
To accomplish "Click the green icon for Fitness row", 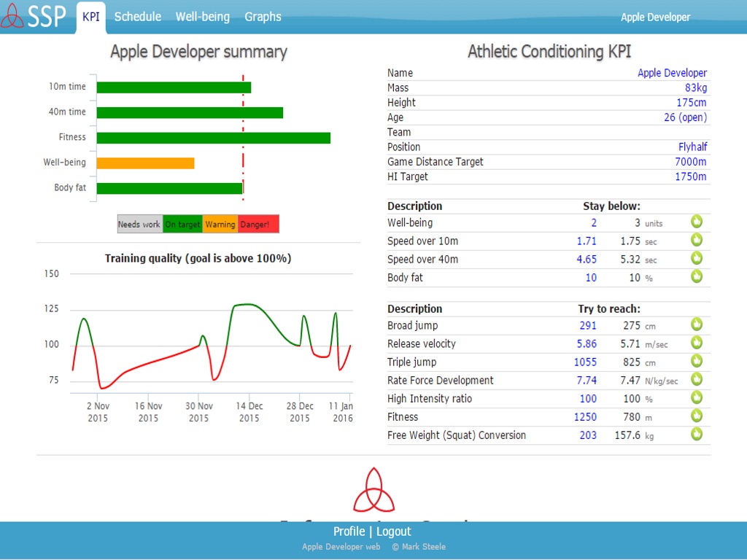I will [x=697, y=416].
